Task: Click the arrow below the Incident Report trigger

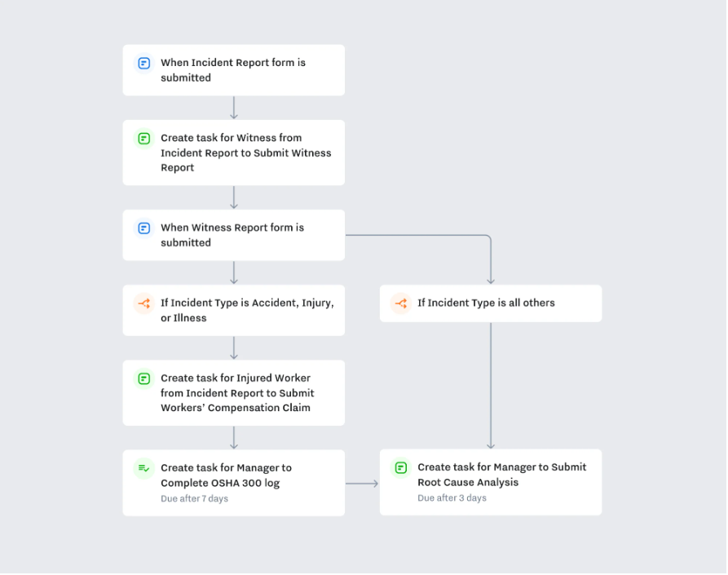Action: tap(233, 108)
